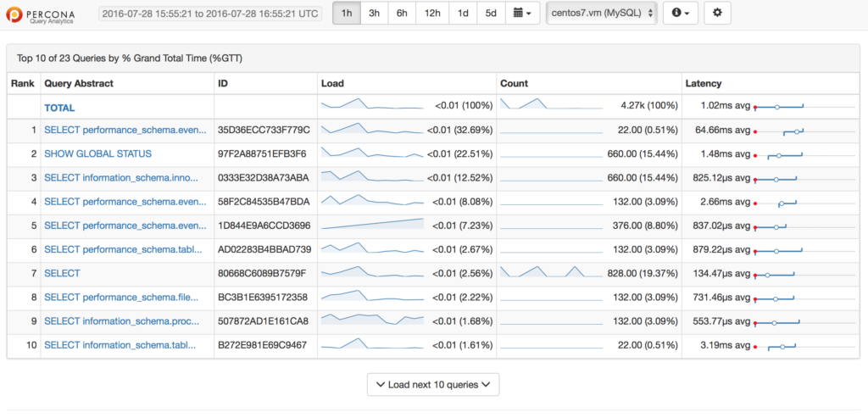This screenshot has height=418, width=868.
Task: Switch to the 5d time range
Action: 491,14
